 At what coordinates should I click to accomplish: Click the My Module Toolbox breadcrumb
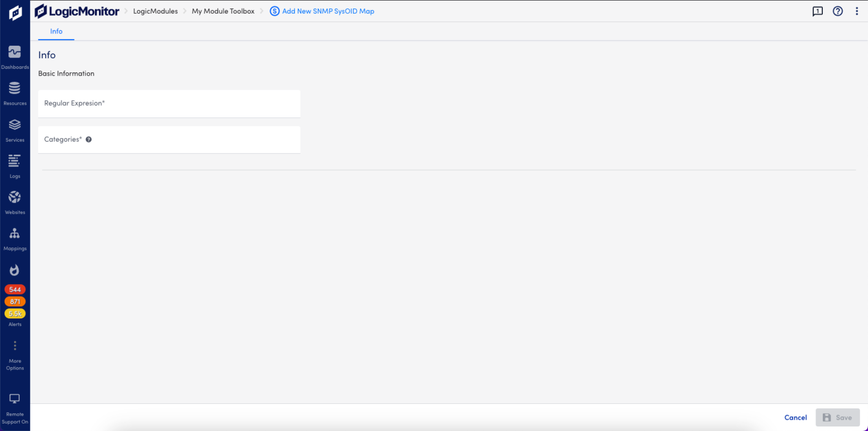(223, 11)
